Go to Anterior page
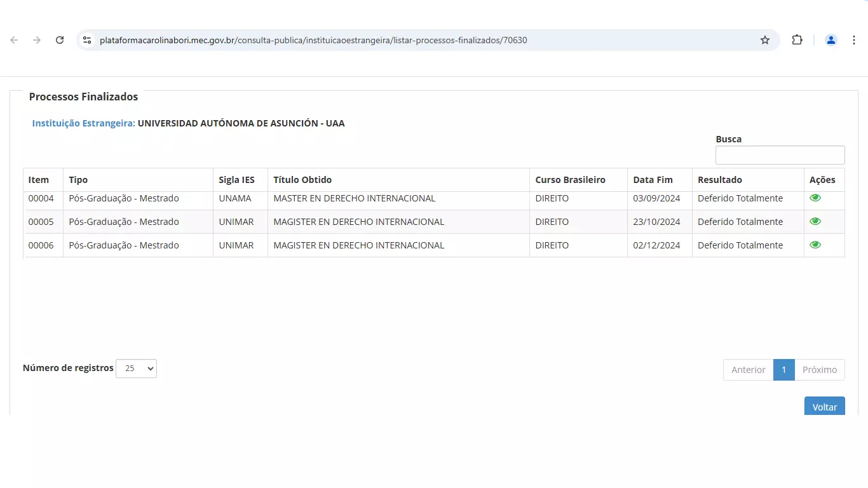 [x=748, y=370]
